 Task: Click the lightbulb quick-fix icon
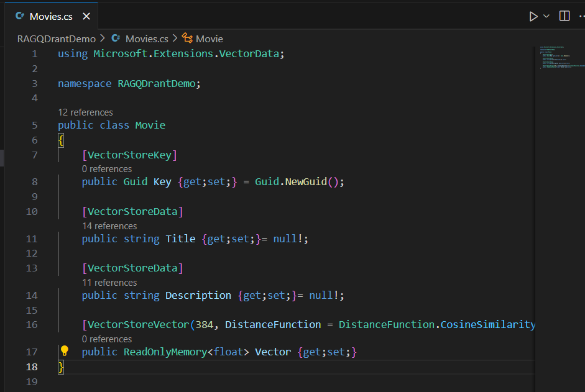[x=64, y=351]
